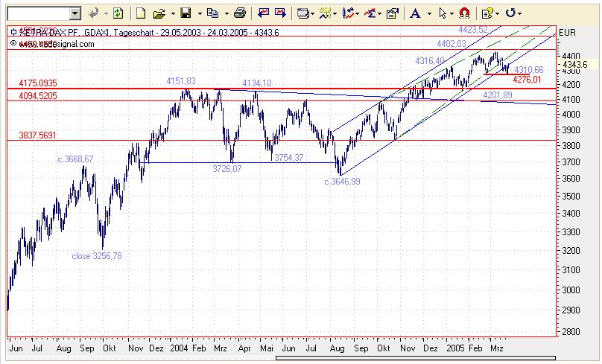Click the sigma indicator icon
This screenshot has width=602, height=364.
(x=370, y=14)
